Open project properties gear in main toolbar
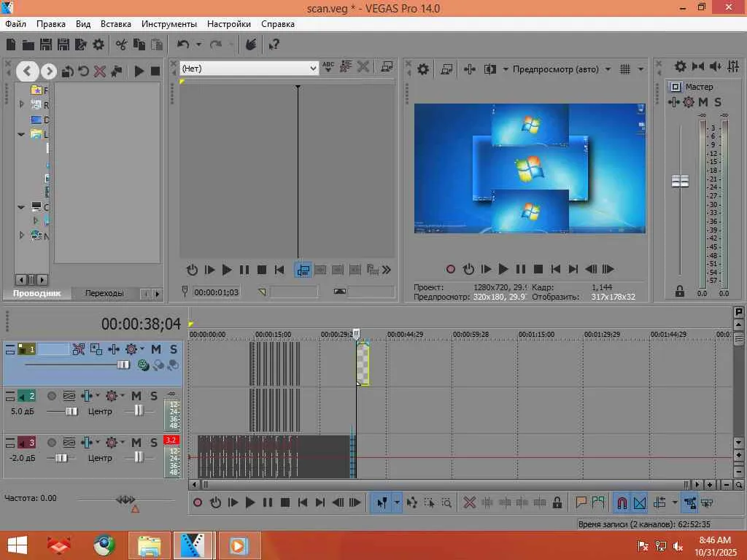 pyautogui.click(x=98, y=44)
